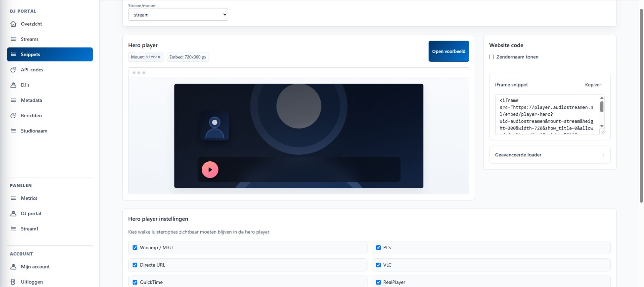Image resolution: width=644 pixels, height=287 pixels.
Task: Uncheck the VLC option
Action: [x=378, y=265]
